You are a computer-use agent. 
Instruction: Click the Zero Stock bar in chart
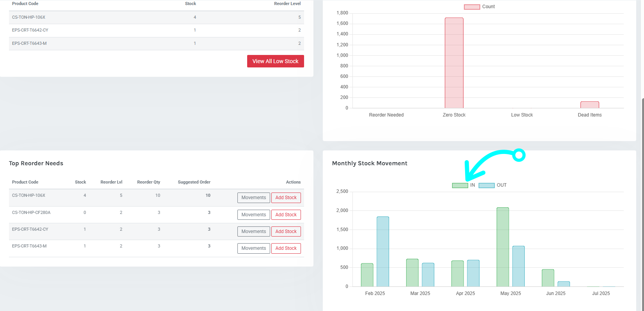click(x=454, y=63)
